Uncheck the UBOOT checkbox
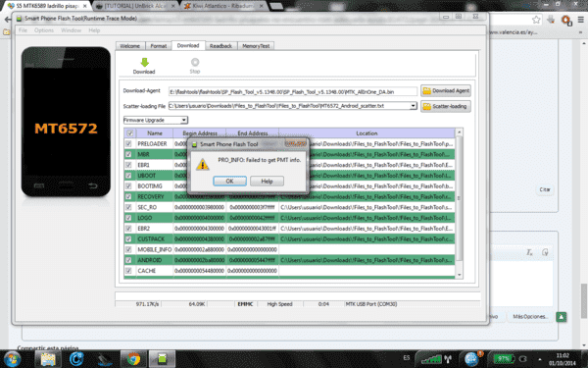This screenshot has width=588, height=368. click(x=128, y=176)
